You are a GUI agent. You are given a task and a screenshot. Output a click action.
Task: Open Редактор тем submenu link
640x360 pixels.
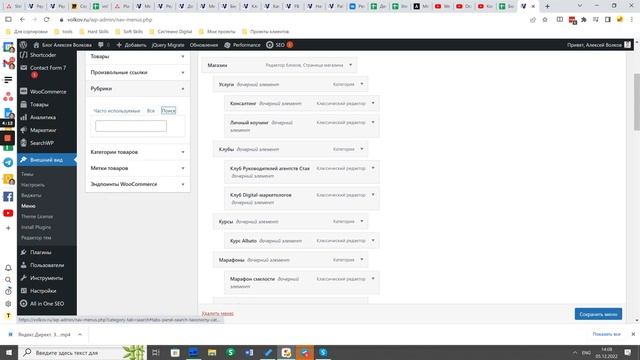[x=36, y=238]
